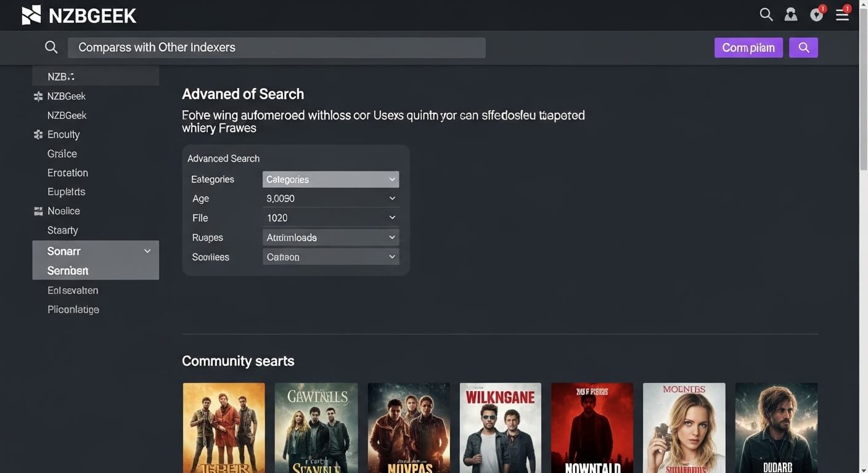868x473 pixels.
Task: Click the magnifier left of search field
Action: coord(51,47)
